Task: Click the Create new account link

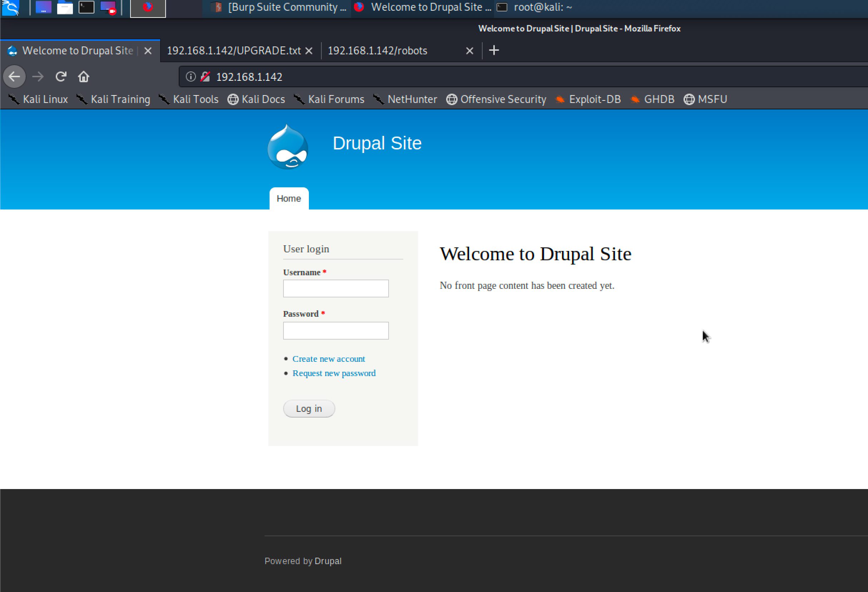Action: (328, 359)
